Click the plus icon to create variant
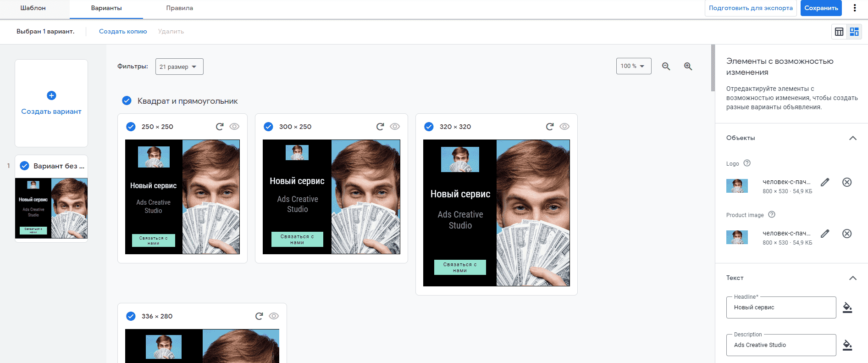868x363 pixels. coord(51,95)
